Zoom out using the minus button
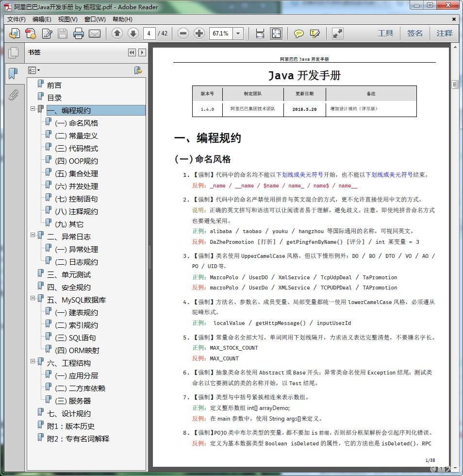463x476 pixels. (x=183, y=33)
